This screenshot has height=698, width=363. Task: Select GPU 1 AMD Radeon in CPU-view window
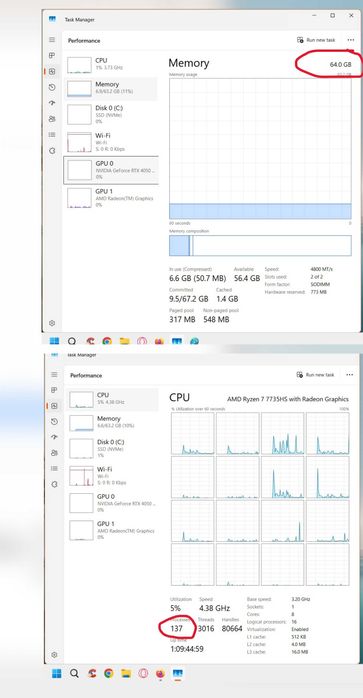click(x=112, y=530)
